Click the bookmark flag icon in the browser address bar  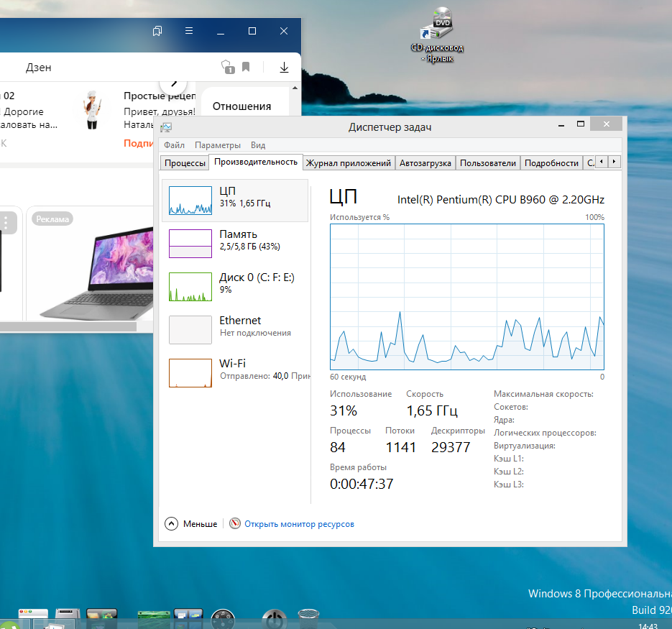pos(246,67)
